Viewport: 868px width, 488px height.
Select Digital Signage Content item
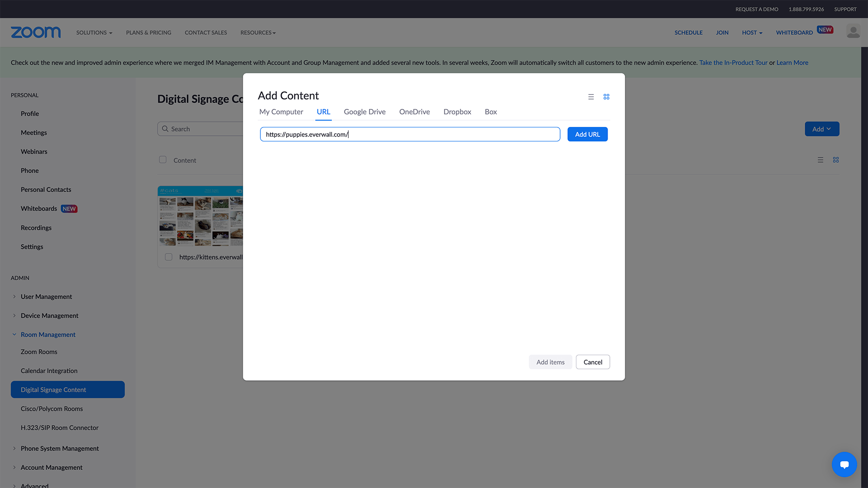click(x=68, y=389)
